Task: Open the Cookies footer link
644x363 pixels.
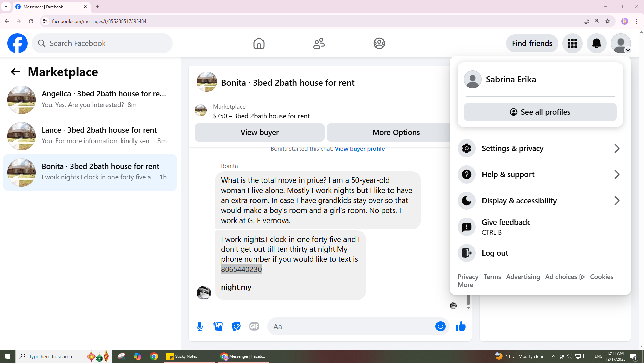Action: tap(601, 277)
